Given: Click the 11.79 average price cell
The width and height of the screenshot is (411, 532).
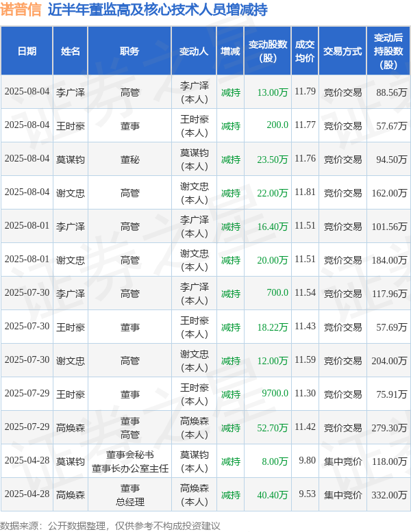Looking at the screenshot, I should pos(305,91).
